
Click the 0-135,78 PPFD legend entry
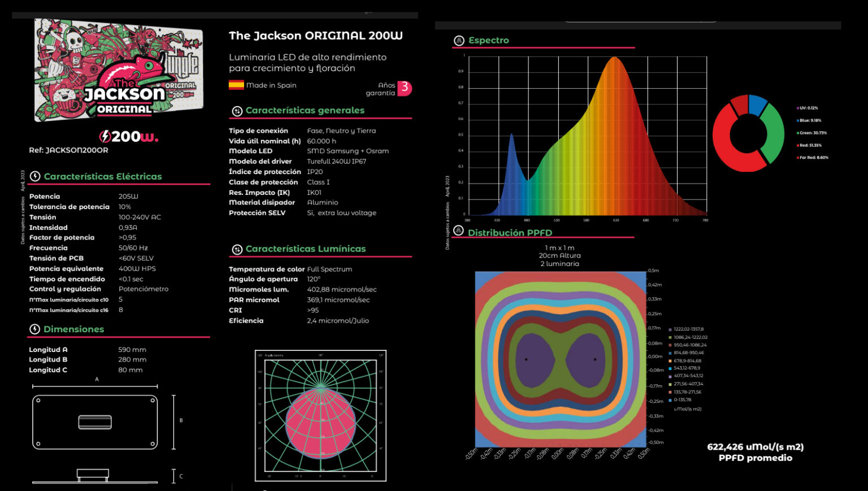(680, 399)
